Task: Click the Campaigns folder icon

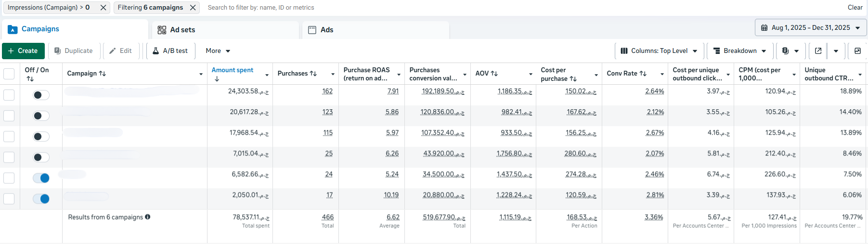Action: pyautogui.click(x=13, y=29)
